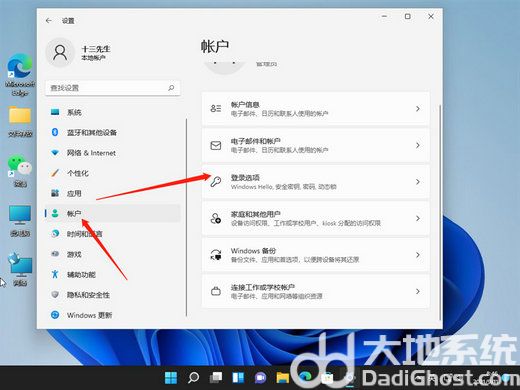The height and width of the screenshot is (390, 520).
Task: Click the Bluetooth icon in the sidebar
Action: click(55, 132)
